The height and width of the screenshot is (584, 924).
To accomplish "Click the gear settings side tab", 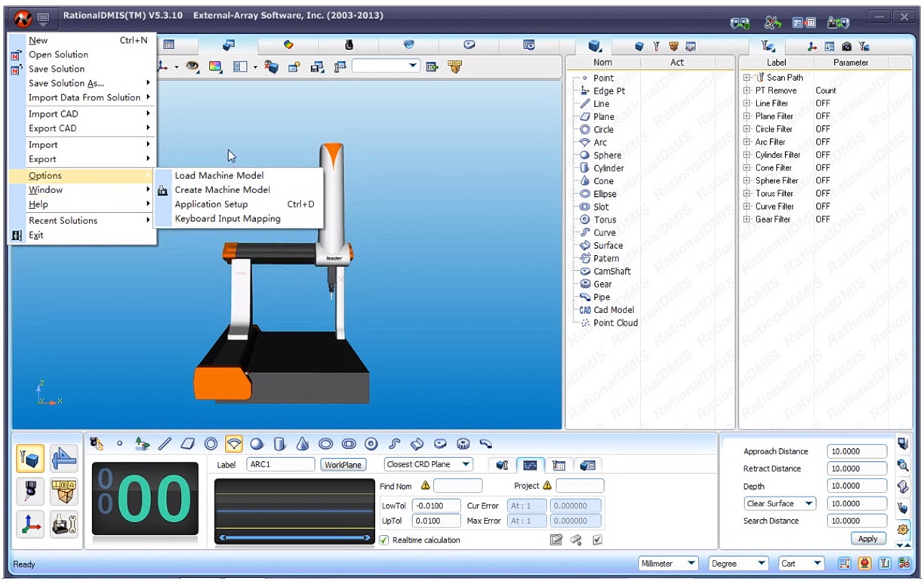I will [902, 529].
